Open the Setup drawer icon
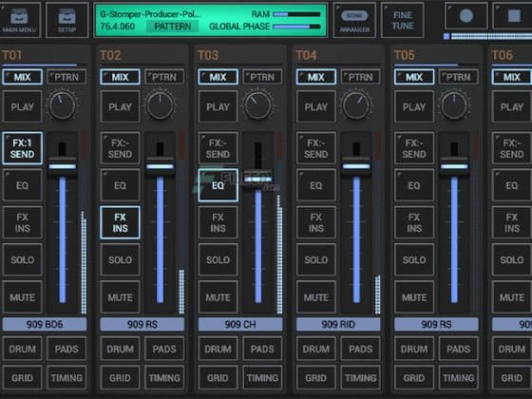 (66, 20)
